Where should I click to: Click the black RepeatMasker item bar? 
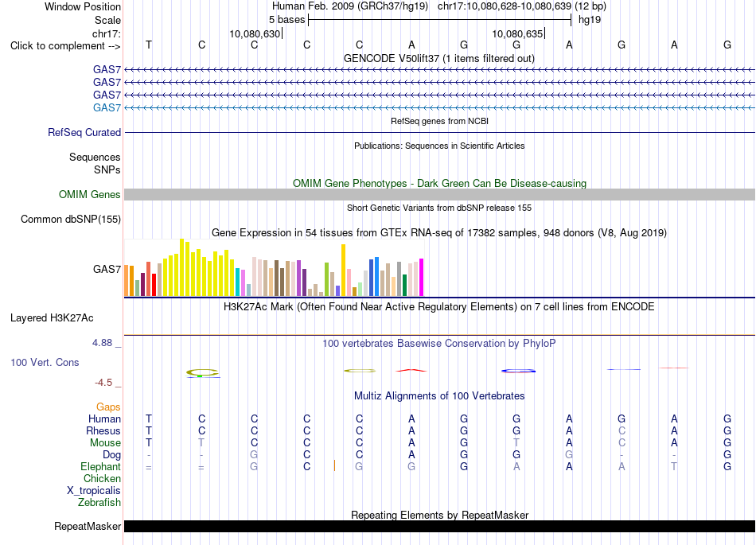(439, 526)
